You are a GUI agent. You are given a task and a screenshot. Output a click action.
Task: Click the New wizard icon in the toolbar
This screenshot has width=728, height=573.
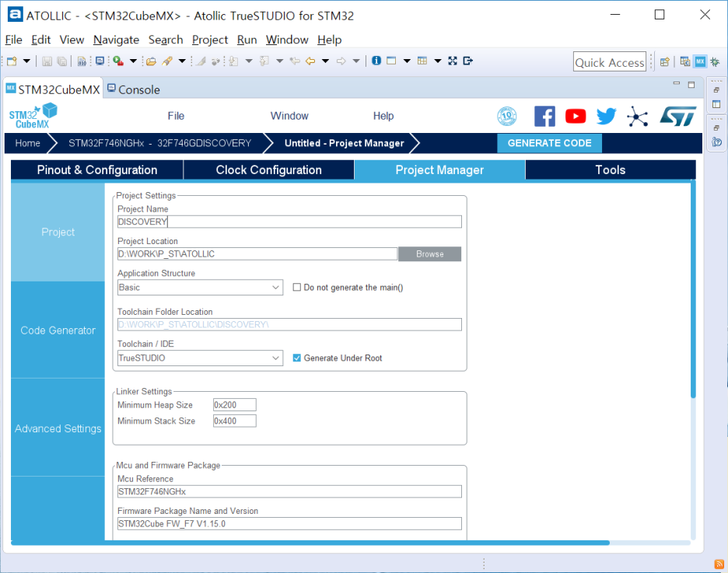pyautogui.click(x=12, y=61)
